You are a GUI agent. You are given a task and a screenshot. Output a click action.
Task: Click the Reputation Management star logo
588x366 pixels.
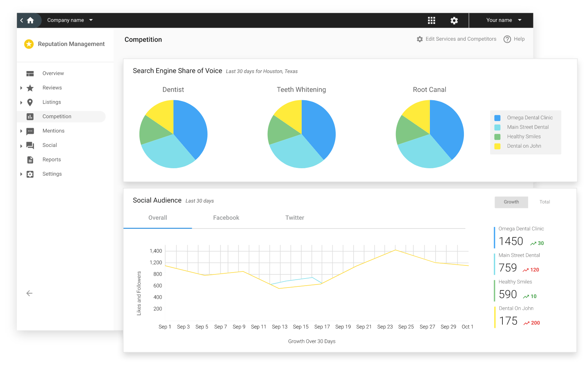(x=29, y=44)
